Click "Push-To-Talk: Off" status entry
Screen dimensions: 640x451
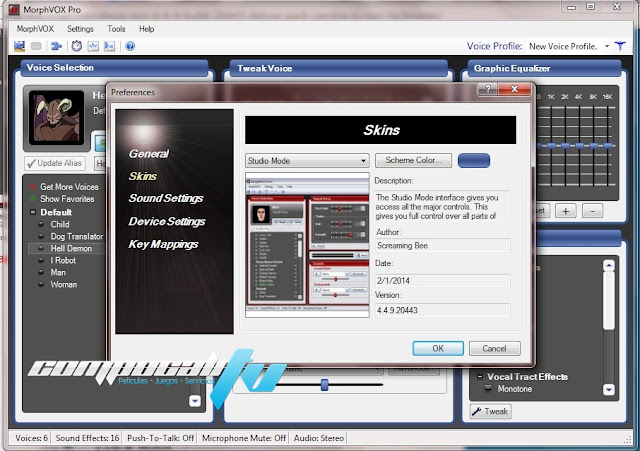click(160, 438)
